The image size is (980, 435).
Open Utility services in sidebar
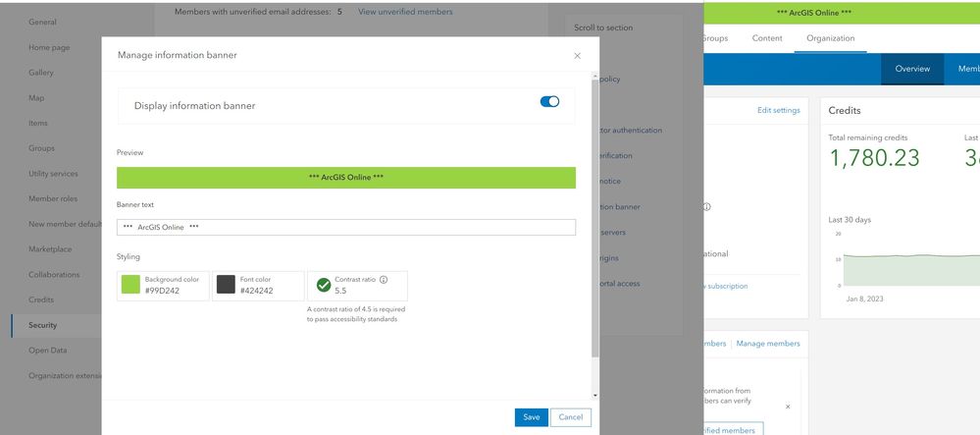tap(53, 174)
